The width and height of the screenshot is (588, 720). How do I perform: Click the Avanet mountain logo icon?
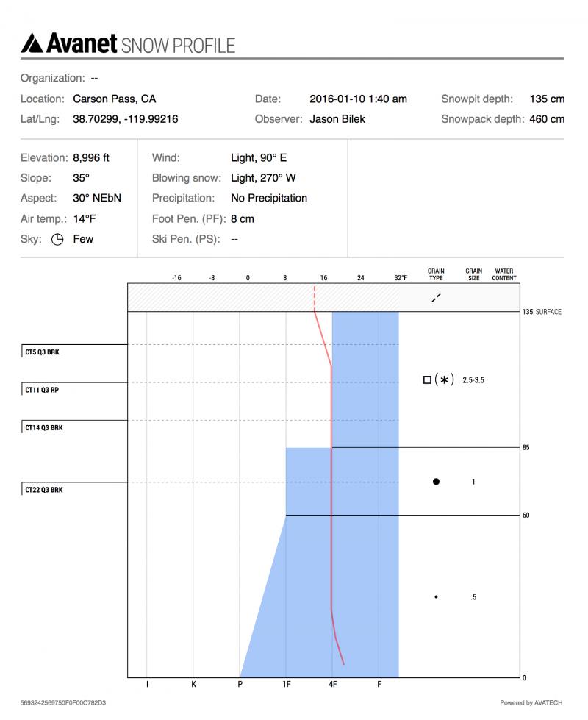tap(34, 44)
